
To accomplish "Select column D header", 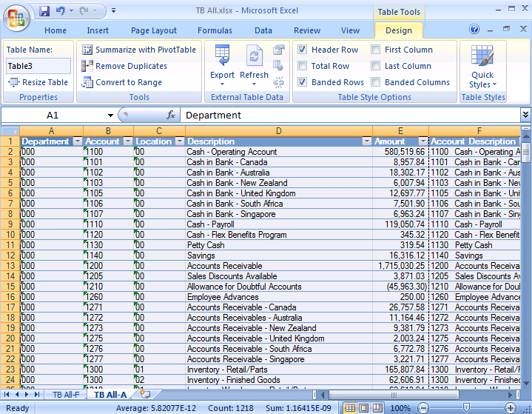I will [278, 131].
